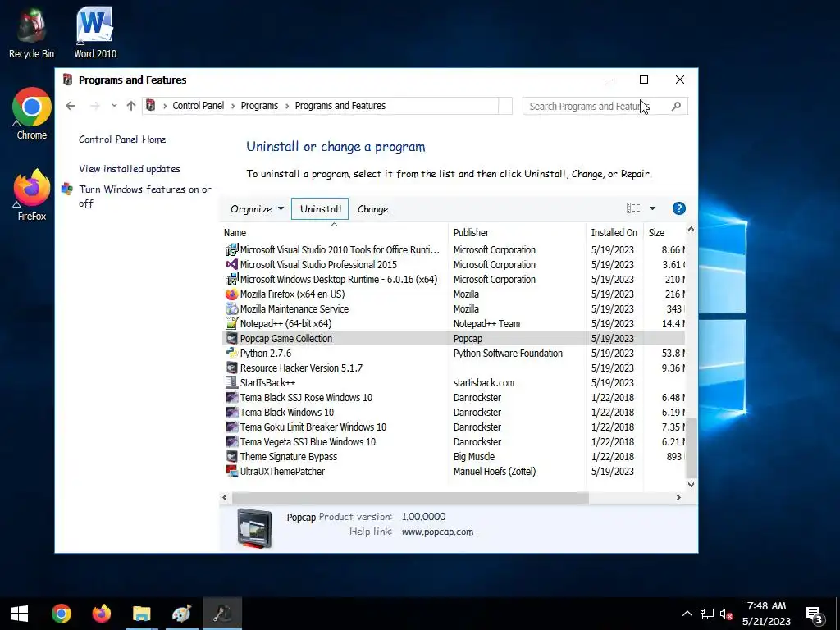This screenshot has width=840, height=630.
Task: Click the Python Software Foundation publisher cell
Action: point(508,353)
